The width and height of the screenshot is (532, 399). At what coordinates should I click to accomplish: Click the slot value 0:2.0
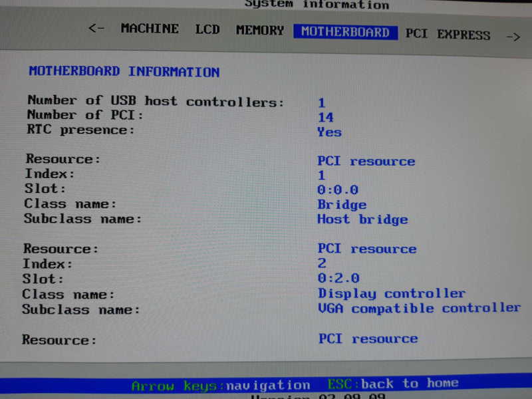[x=338, y=278]
